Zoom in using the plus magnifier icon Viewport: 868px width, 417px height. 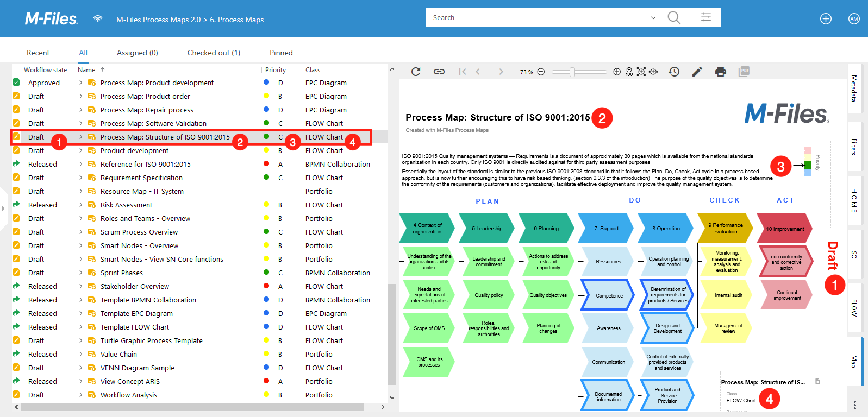pos(617,72)
